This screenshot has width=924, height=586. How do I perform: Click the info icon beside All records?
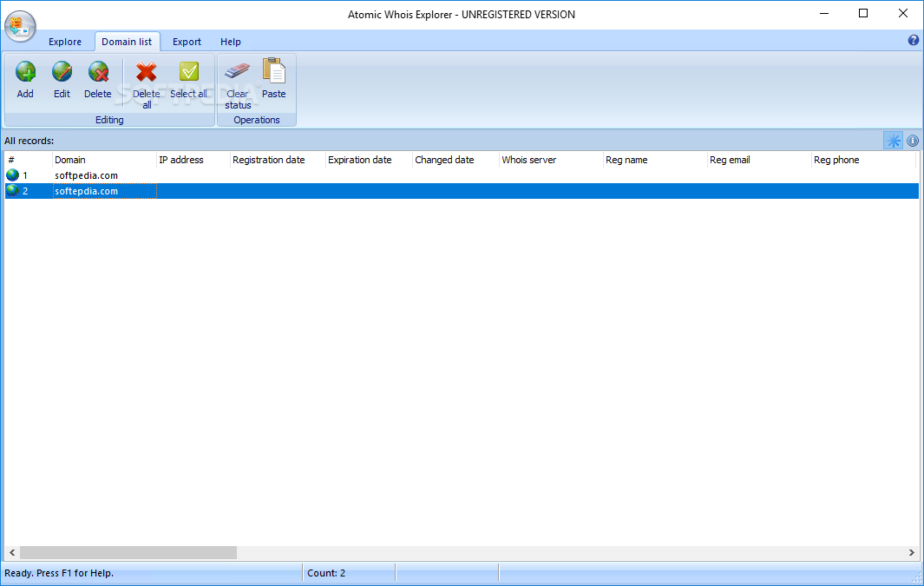pos(913,141)
